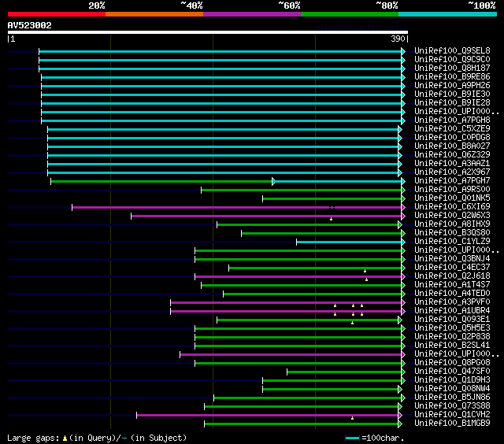This screenshot has height=444, width=504.
Task: Click the UniRef100_A1T4S7 label
Action: (452, 285)
